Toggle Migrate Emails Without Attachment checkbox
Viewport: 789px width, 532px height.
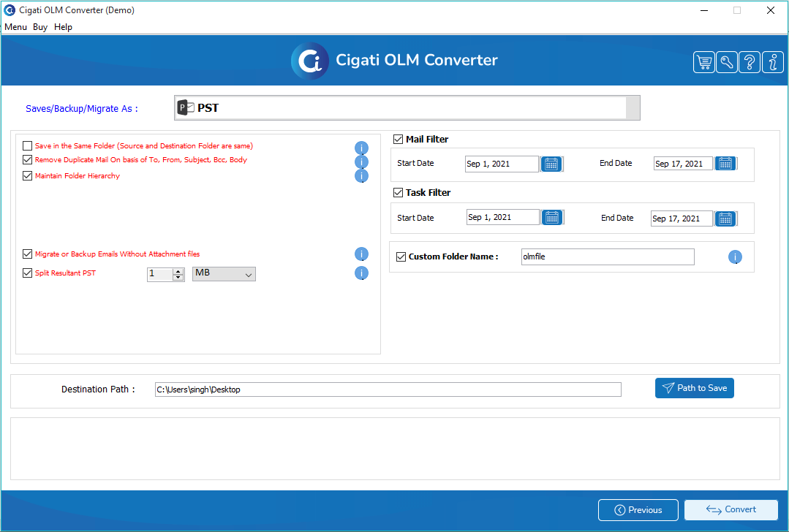tap(28, 254)
